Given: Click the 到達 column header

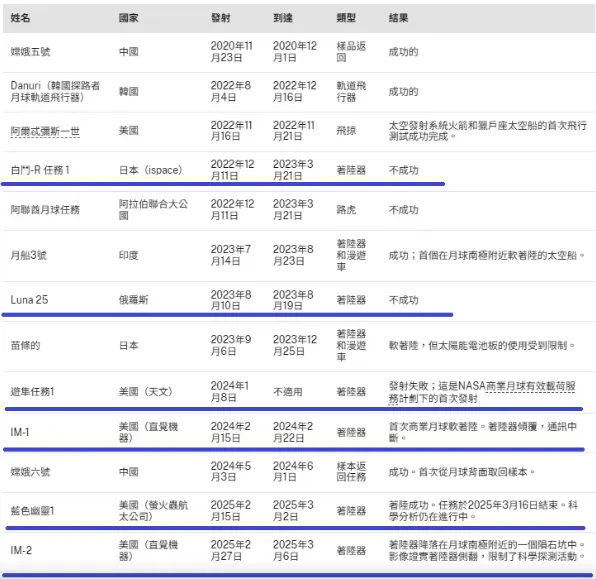Looking at the screenshot, I should tap(283, 18).
